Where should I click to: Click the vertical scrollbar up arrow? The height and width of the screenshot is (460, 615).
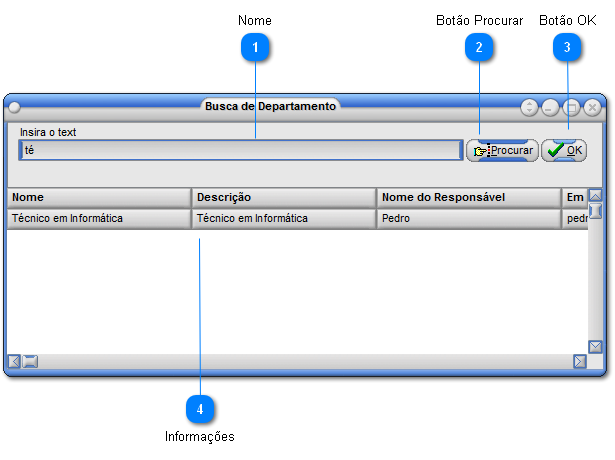click(x=595, y=195)
